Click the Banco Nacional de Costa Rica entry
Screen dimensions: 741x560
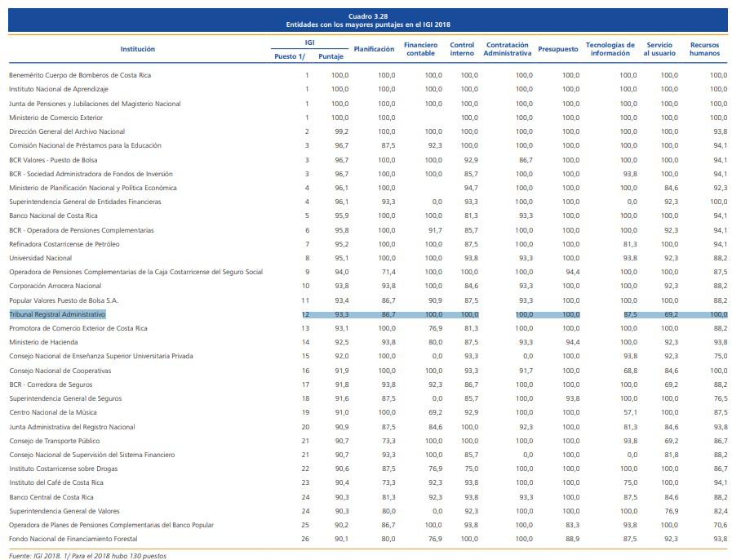point(53,216)
